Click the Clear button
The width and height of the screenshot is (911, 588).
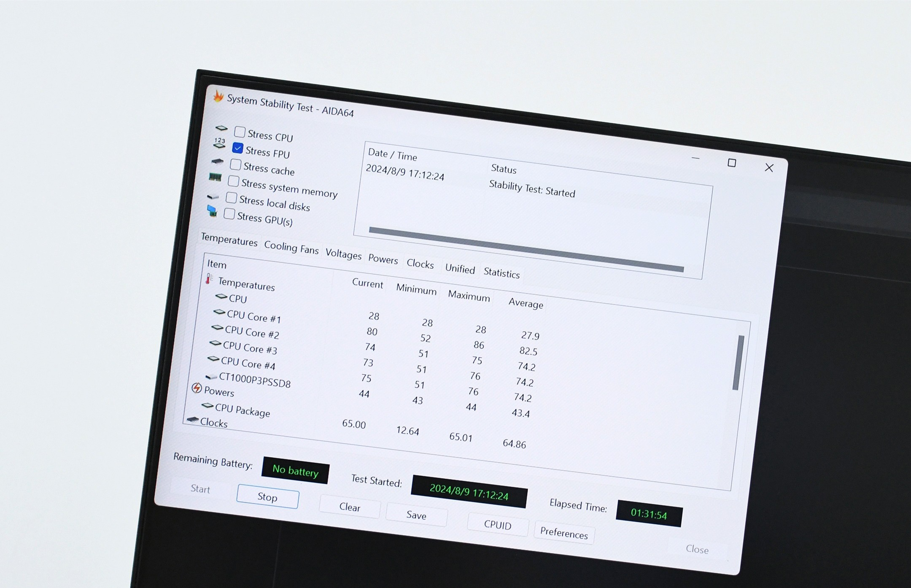(x=350, y=507)
